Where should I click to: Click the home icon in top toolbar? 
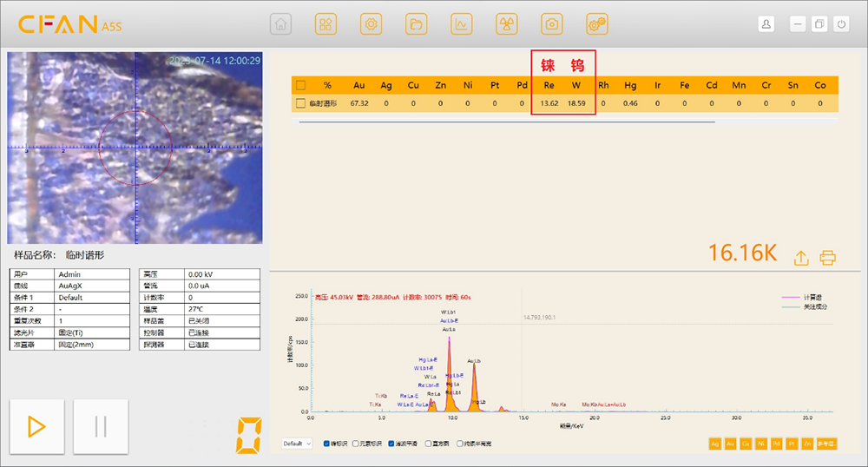(x=280, y=24)
